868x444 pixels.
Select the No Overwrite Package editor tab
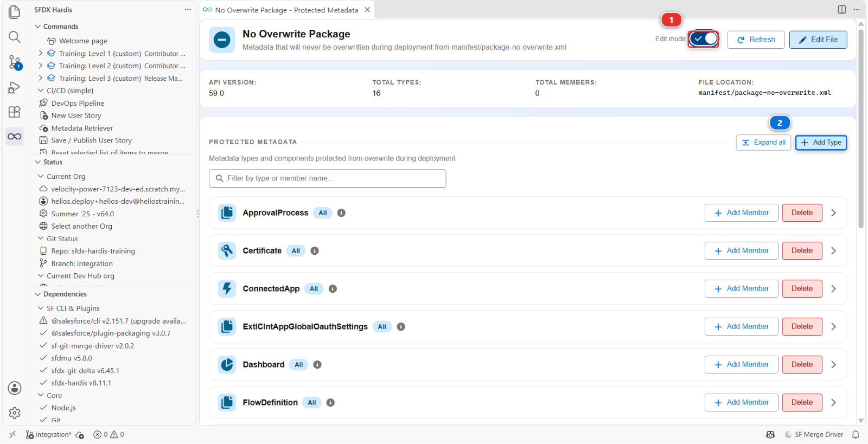[286, 10]
